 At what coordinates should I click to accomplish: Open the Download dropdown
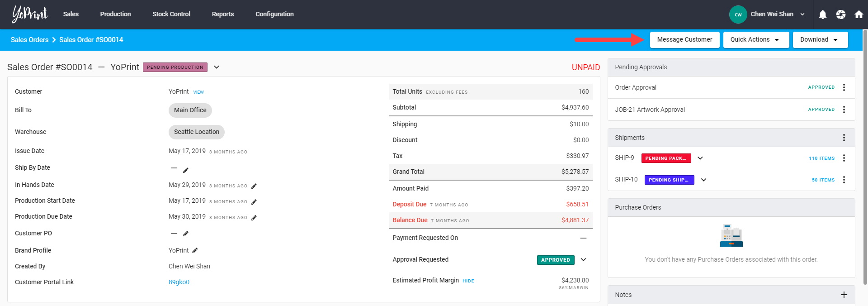(821, 40)
